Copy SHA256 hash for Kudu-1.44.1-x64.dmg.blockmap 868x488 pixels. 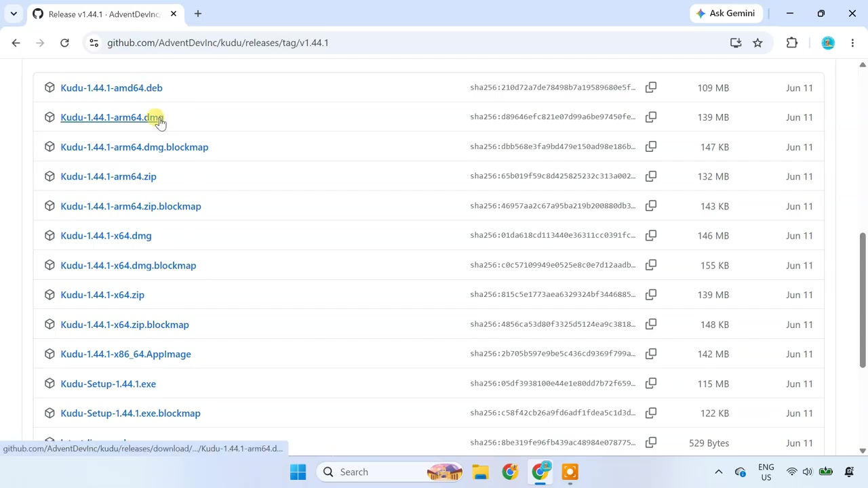coord(651,265)
